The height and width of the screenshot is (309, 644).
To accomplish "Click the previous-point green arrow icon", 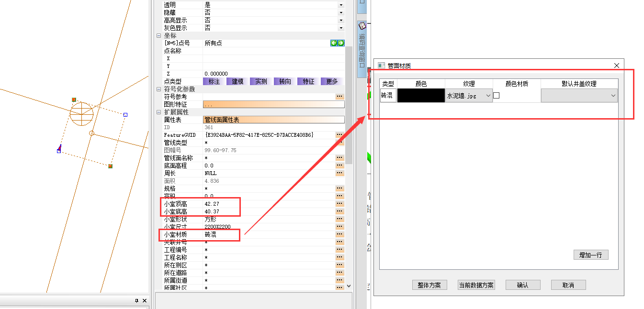I will click(x=334, y=43).
